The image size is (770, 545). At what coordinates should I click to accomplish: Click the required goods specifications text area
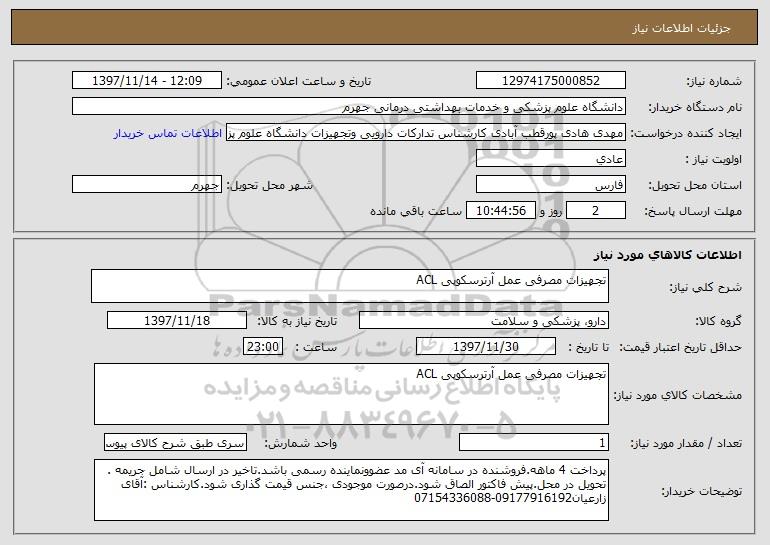point(351,394)
